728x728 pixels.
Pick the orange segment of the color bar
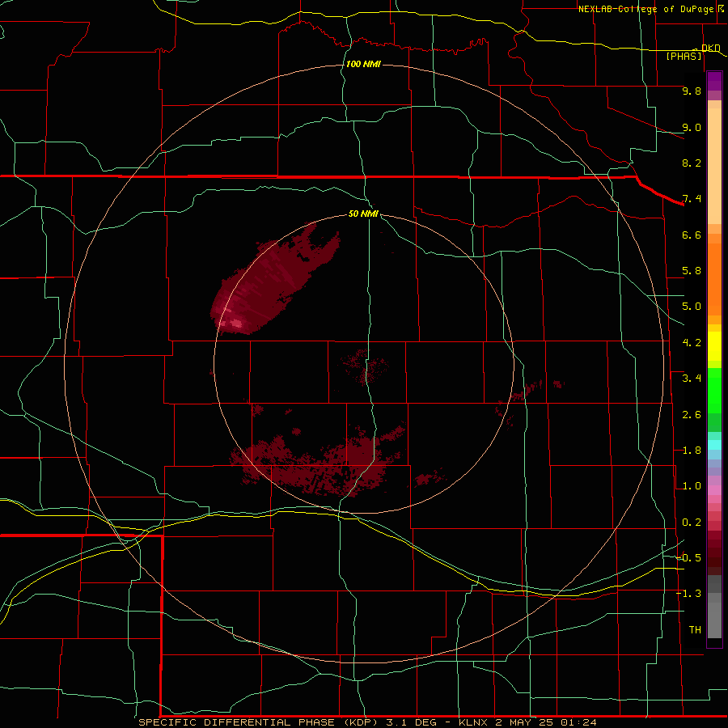click(714, 279)
